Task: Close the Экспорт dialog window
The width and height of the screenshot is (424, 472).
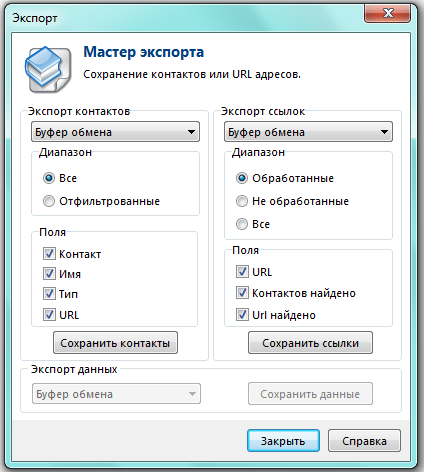Action: [387, 14]
